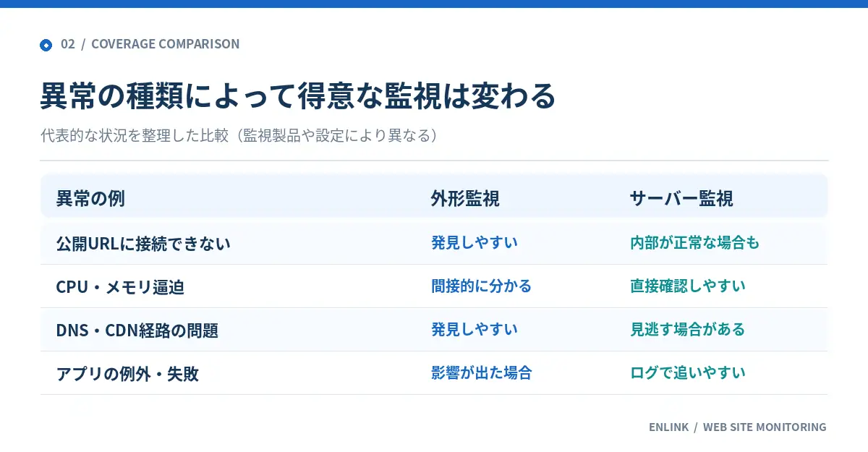The height and width of the screenshot is (452, 868).
Task: Click the title "異常の種類によって得意な監視は変わる"
Action: coord(298,96)
